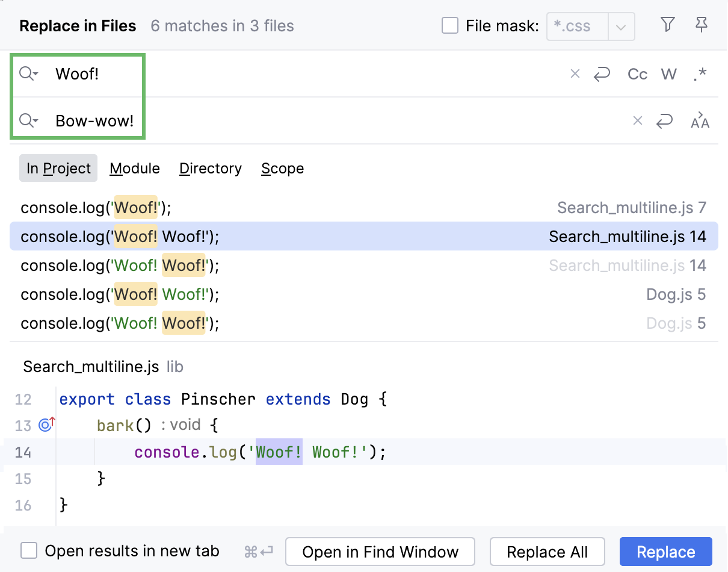Open the filter search results icon

pos(667,25)
